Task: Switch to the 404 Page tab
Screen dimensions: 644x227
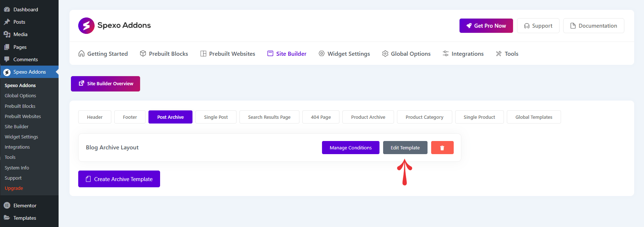Action: [321, 117]
